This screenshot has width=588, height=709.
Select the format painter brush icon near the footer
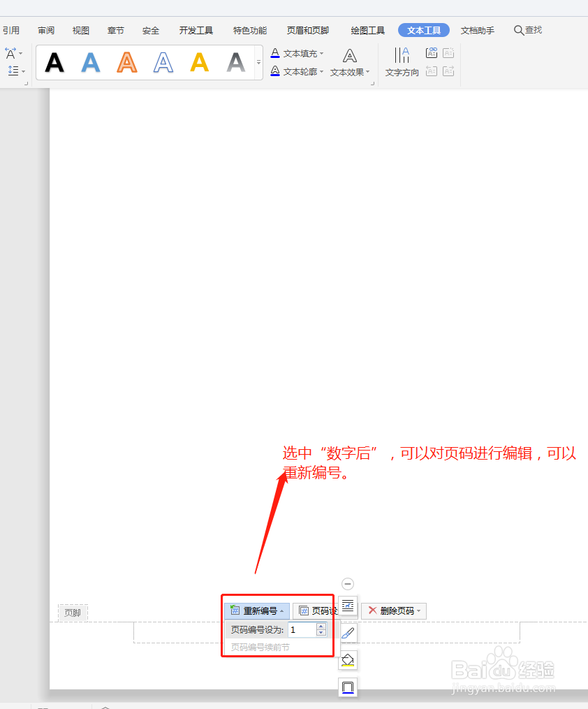click(x=348, y=632)
